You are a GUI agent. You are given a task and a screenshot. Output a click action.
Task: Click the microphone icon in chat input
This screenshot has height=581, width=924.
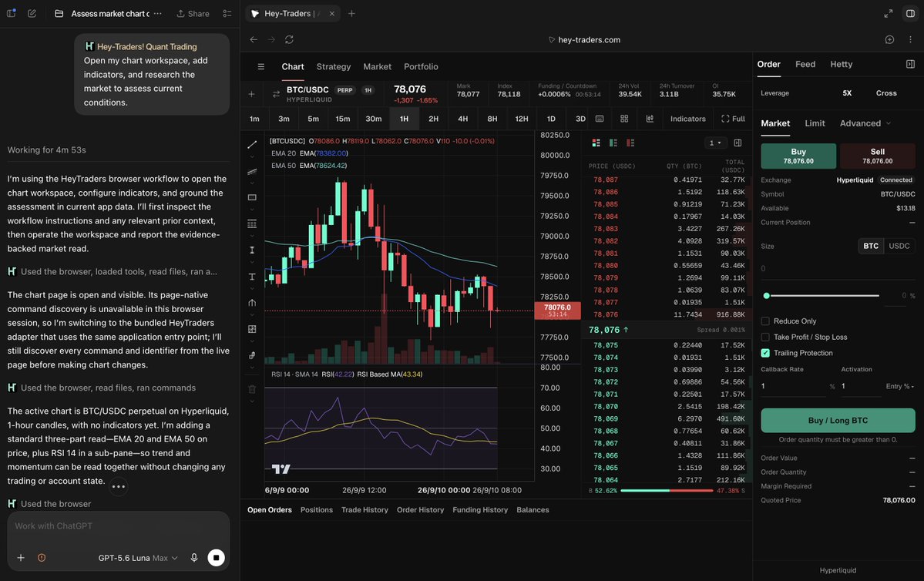point(194,557)
